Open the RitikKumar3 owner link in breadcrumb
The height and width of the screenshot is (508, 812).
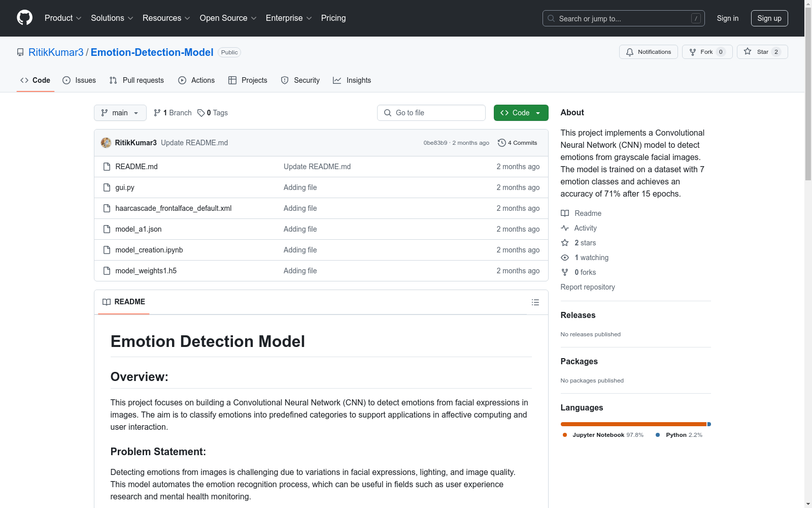(56, 52)
